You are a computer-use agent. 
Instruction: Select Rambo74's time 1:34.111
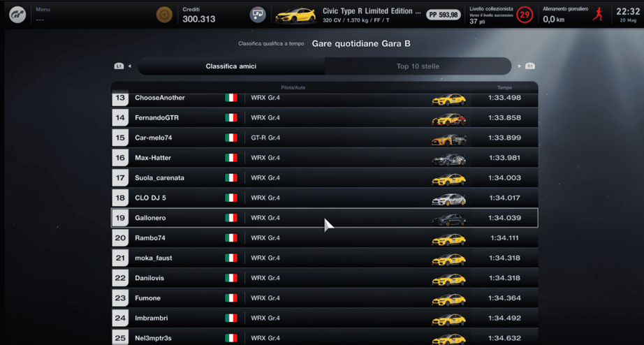504,238
